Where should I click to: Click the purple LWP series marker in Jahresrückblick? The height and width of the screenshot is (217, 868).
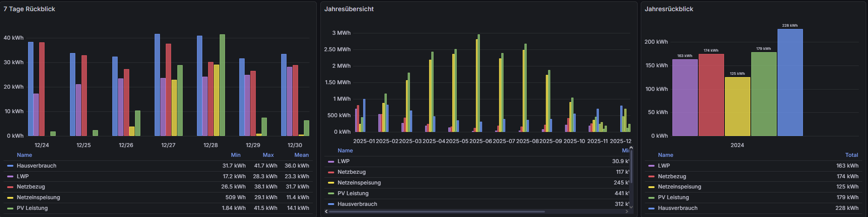[651, 166]
